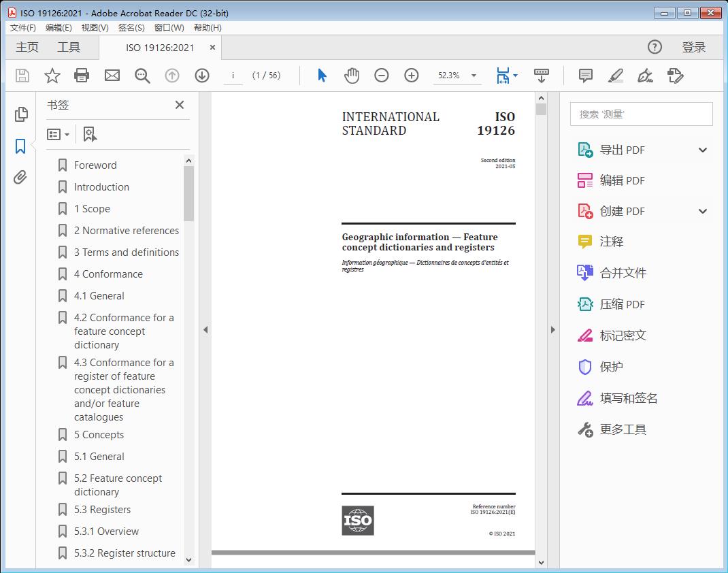Select the text Highlight tool
Screen dimensions: 728x573
(x=615, y=76)
